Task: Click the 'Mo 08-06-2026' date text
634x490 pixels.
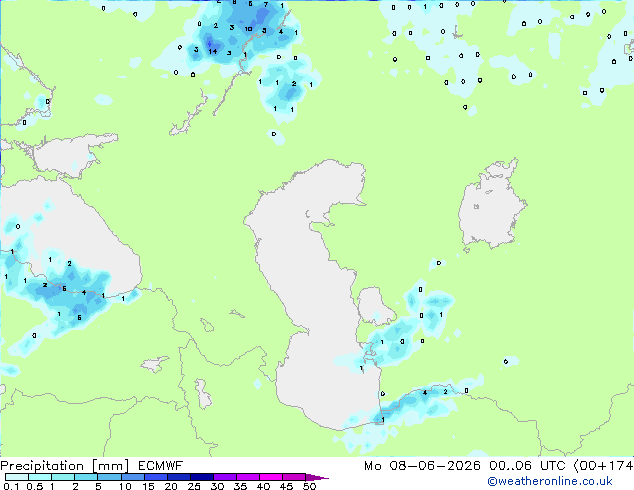Action: point(422,466)
